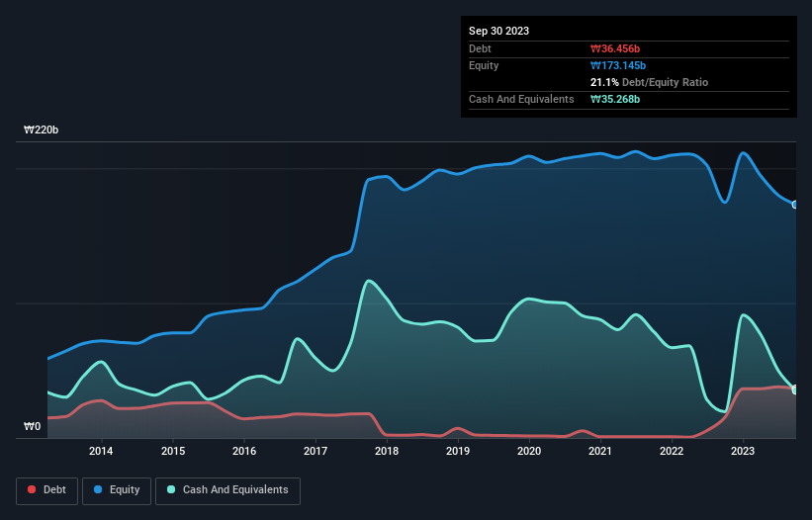Toggle Cash And Equivalents legend button
812x520 pixels.
(227, 490)
